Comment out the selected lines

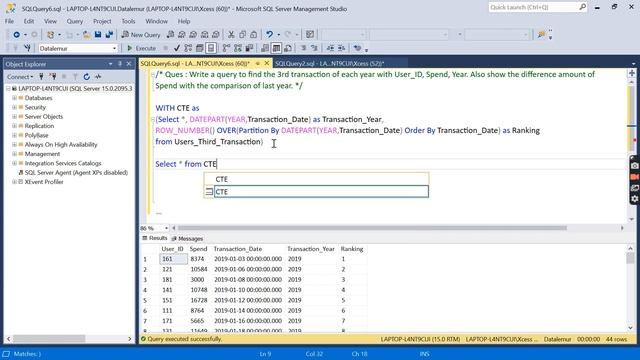click(303, 48)
